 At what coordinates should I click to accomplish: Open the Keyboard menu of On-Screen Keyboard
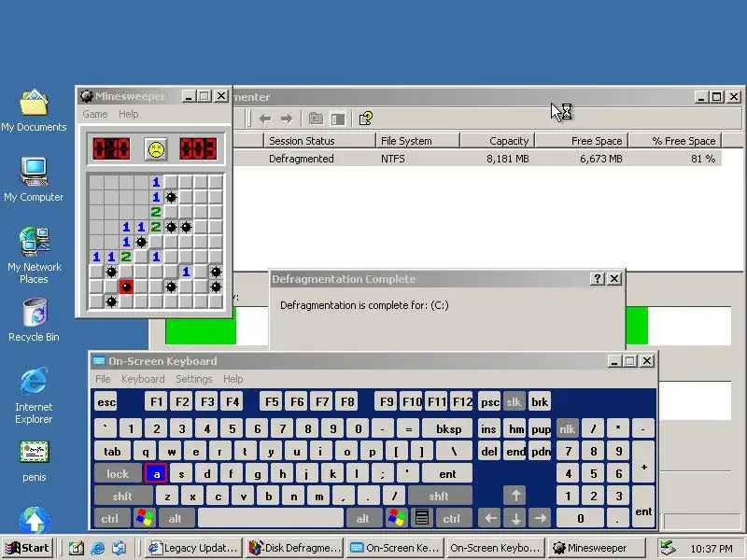[x=143, y=379]
